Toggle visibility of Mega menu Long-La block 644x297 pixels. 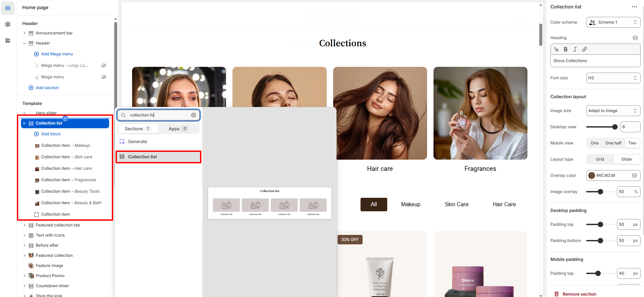coord(104,65)
